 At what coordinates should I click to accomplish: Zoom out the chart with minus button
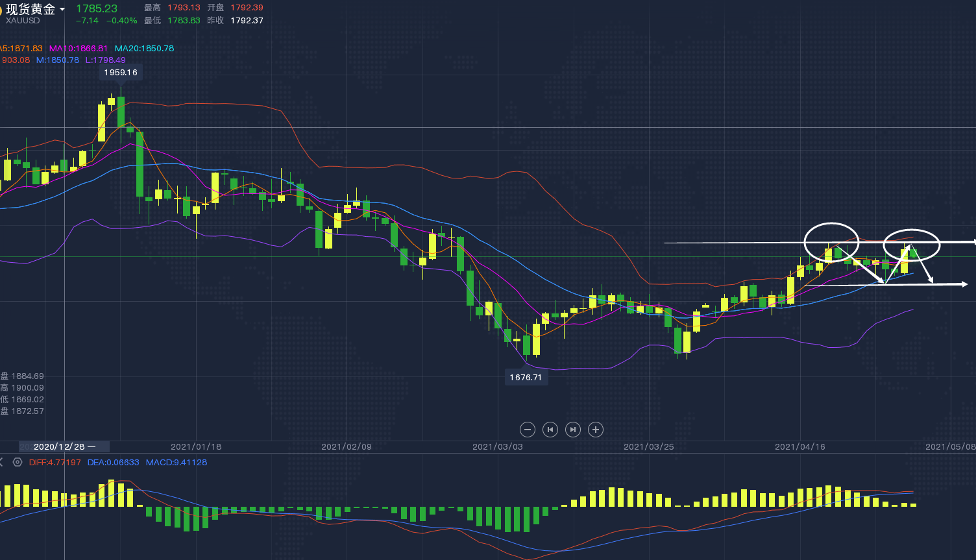click(528, 430)
